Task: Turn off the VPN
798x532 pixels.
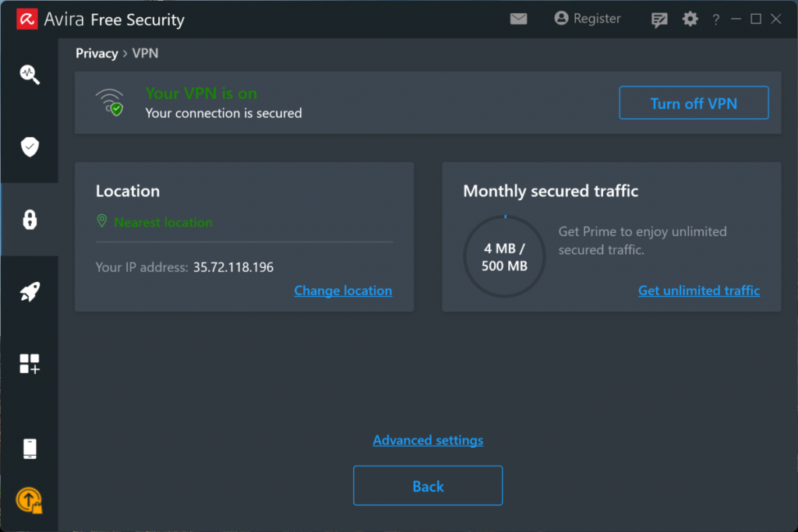Action: (694, 103)
